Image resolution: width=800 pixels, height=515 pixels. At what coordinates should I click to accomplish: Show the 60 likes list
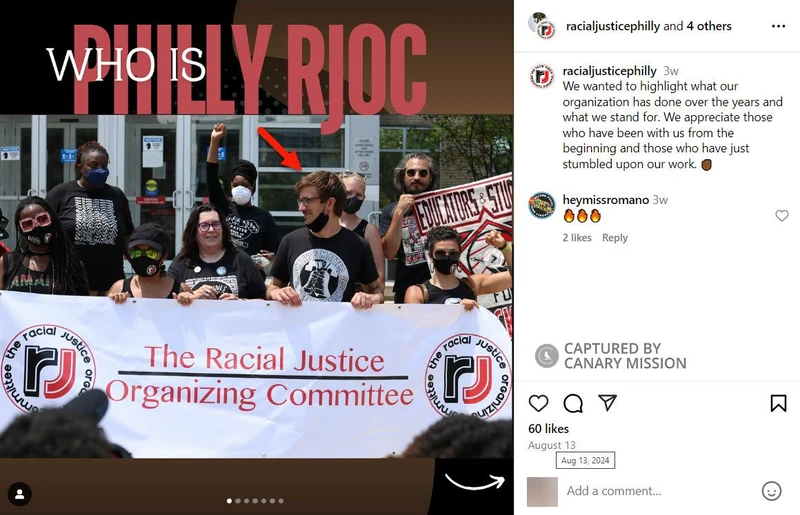tap(548, 429)
